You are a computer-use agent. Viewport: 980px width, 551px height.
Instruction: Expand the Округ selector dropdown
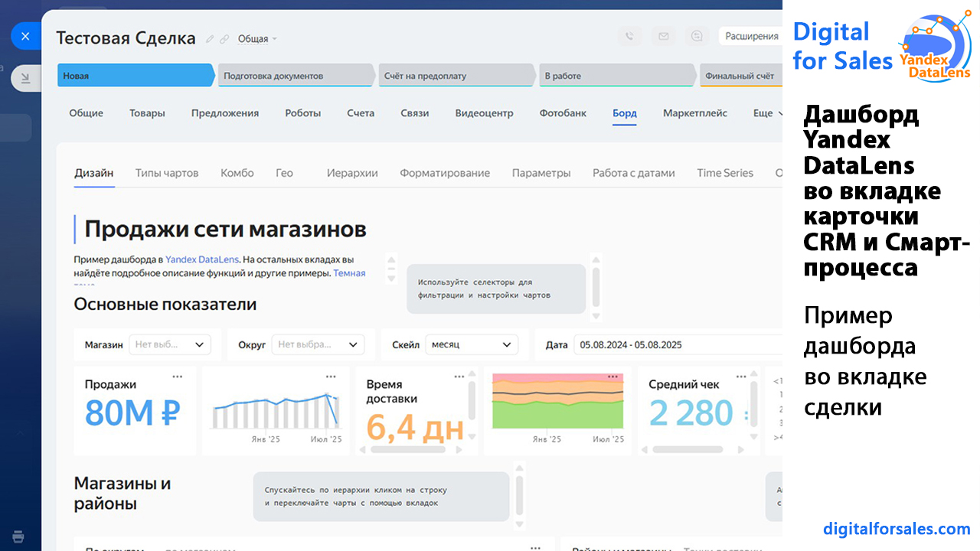tap(319, 345)
